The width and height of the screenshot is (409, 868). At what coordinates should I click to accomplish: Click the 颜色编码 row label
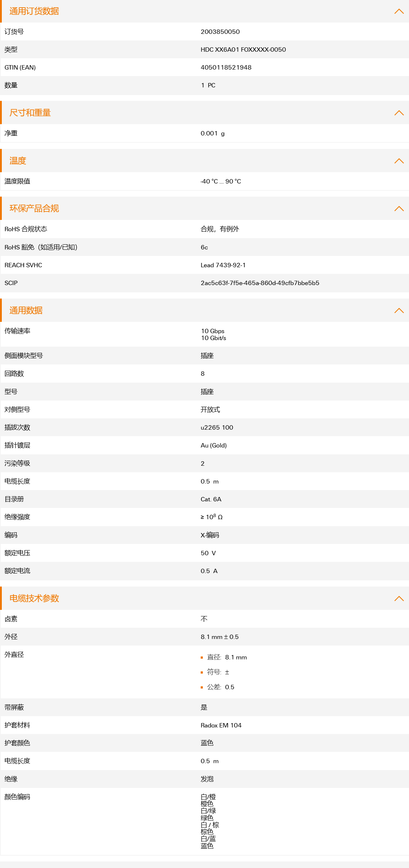click(17, 797)
